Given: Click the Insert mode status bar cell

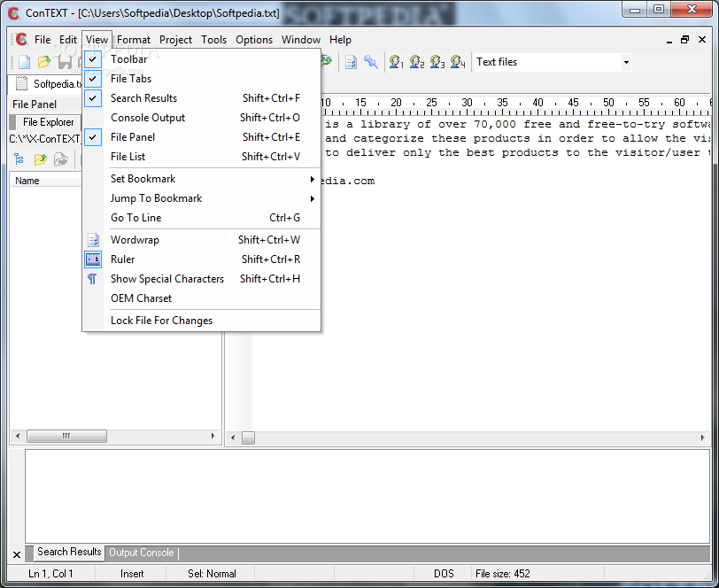Looking at the screenshot, I should (131, 574).
